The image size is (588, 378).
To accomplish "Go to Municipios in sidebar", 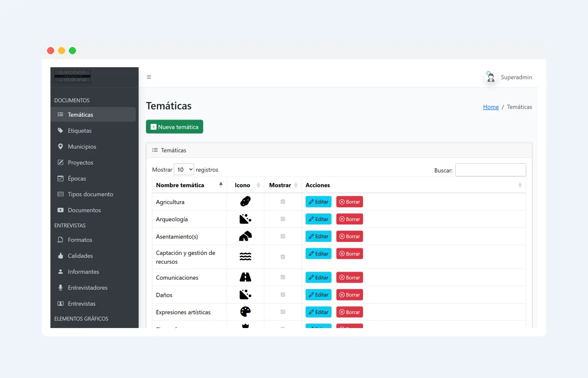I will pos(82,147).
